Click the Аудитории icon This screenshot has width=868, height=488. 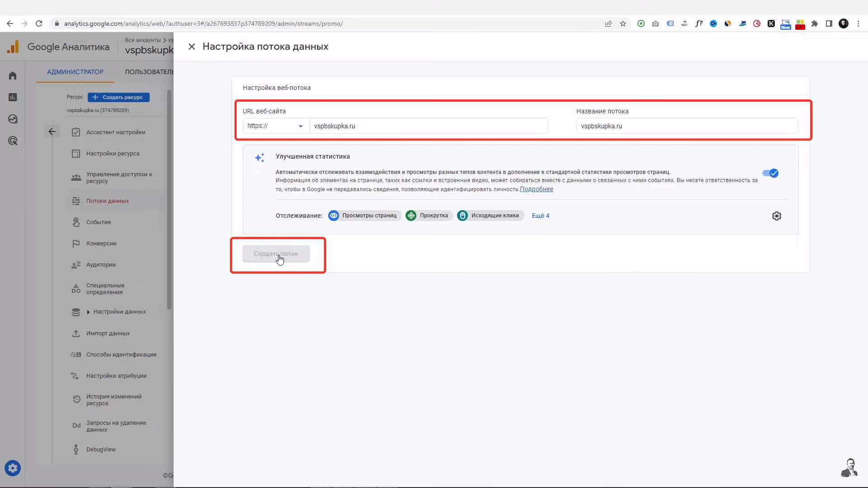click(76, 265)
